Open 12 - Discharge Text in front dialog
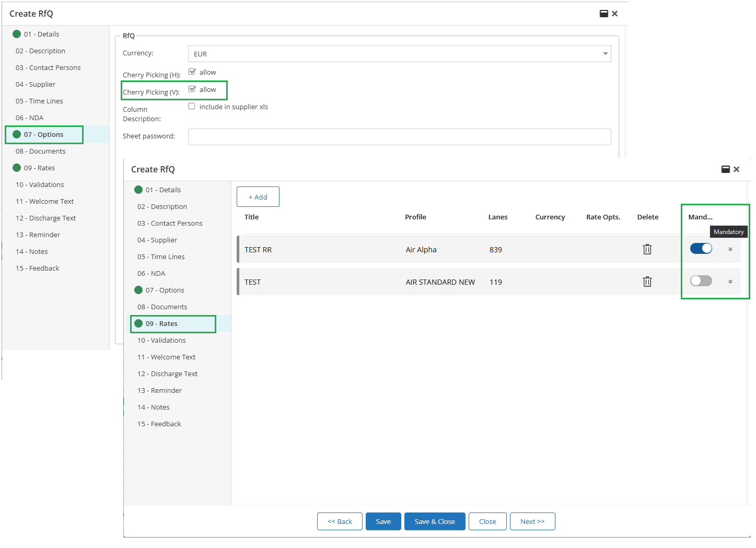Image resolution: width=756 pixels, height=548 pixels. [167, 374]
